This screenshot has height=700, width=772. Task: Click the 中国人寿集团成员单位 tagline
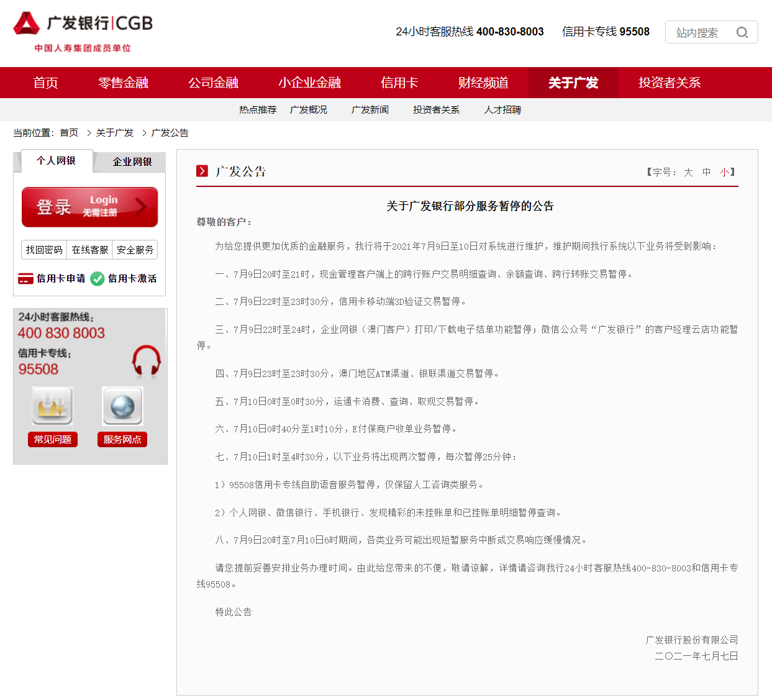tap(83, 48)
